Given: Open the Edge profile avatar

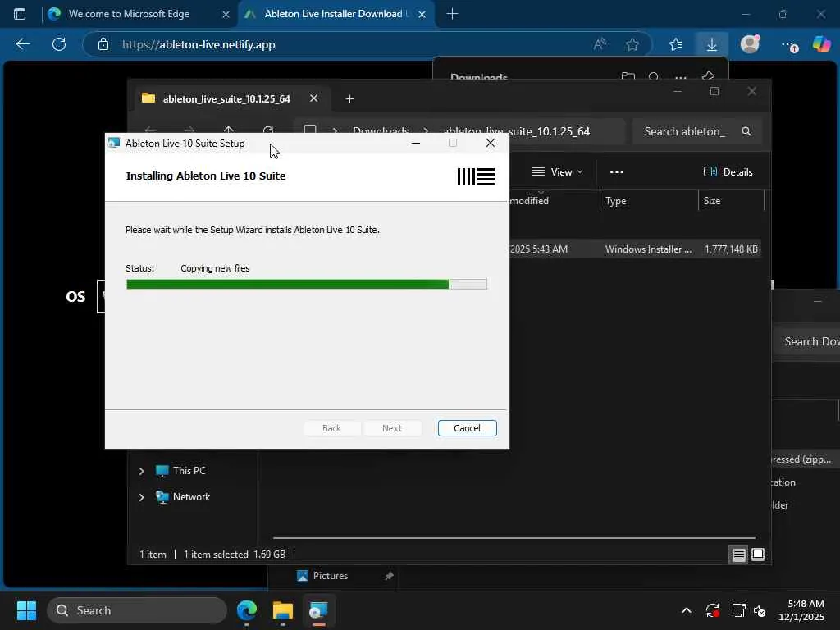Looking at the screenshot, I should (x=750, y=44).
